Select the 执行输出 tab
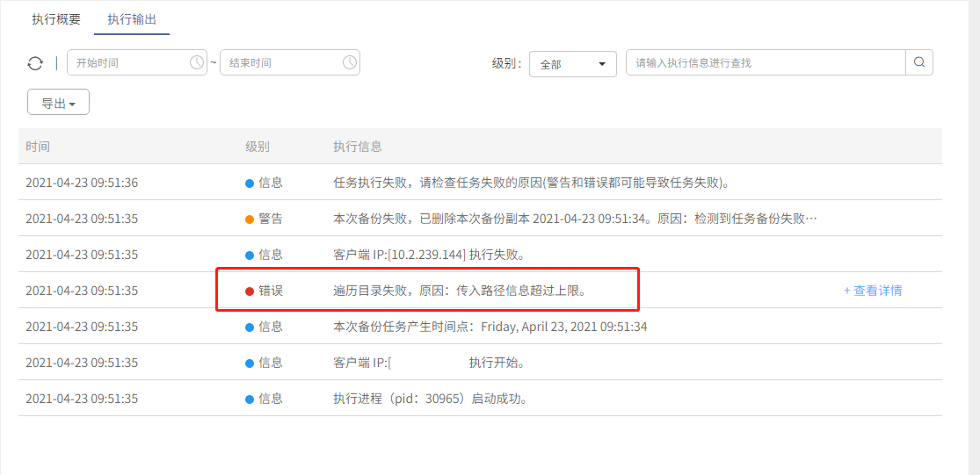Viewport: 980px width, 475px height. click(132, 18)
